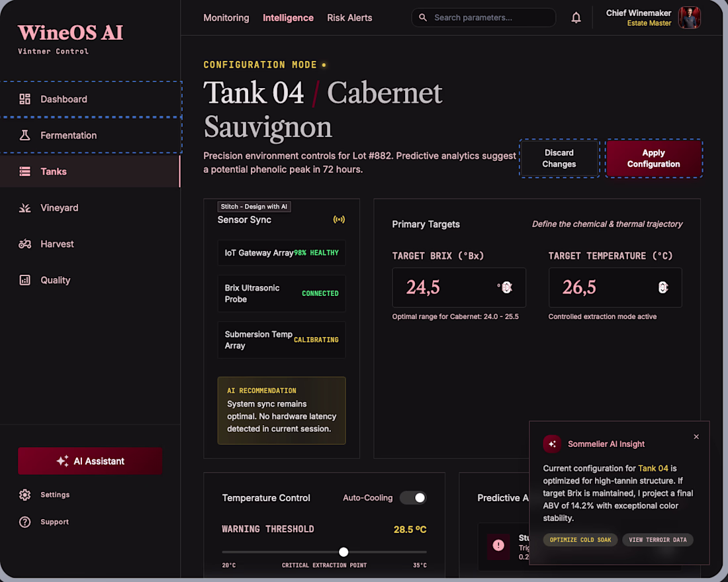Switch to the Monitoring tab
728x582 pixels.
point(226,18)
